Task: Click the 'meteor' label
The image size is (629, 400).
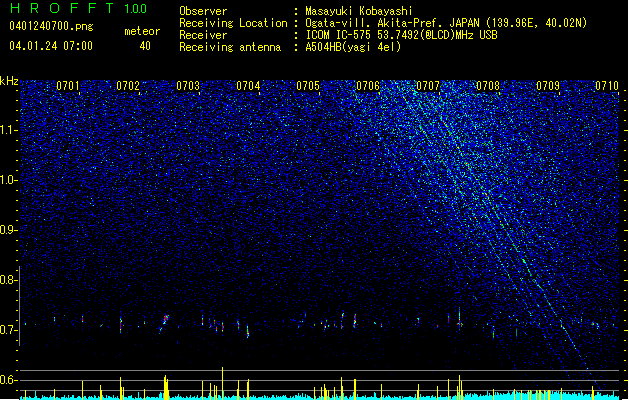Action: (142, 31)
